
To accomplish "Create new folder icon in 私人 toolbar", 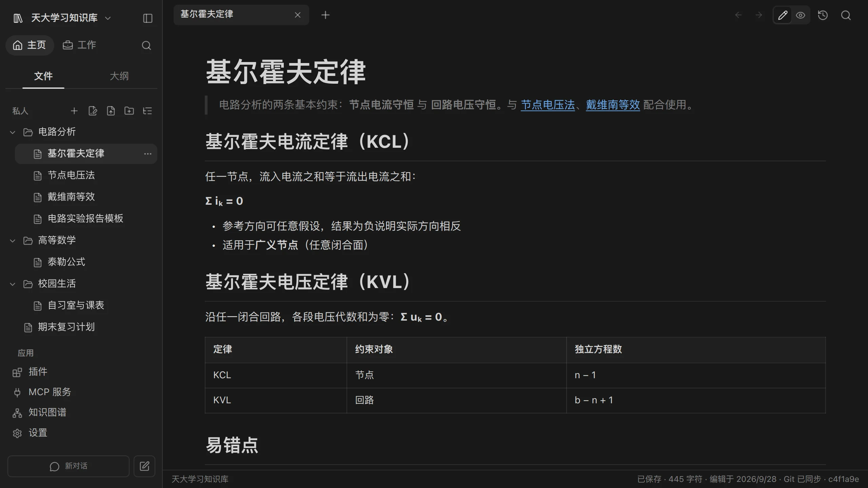I will [129, 111].
